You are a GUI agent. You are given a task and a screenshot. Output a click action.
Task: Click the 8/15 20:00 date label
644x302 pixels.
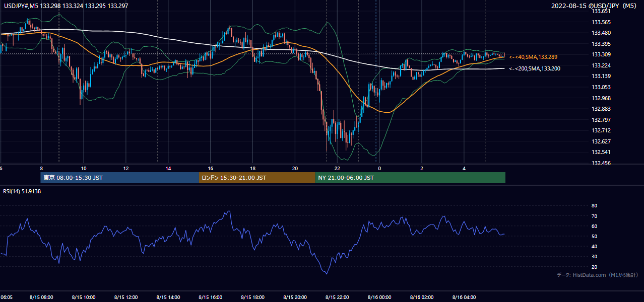point(295,297)
